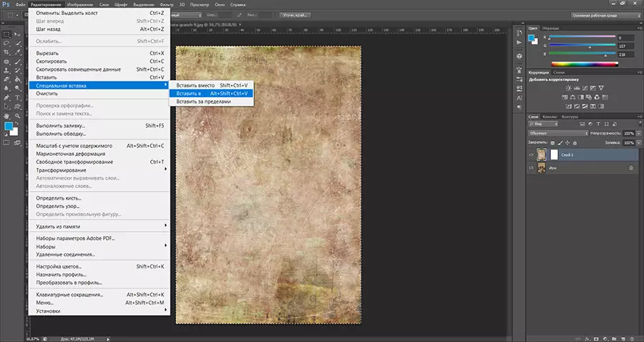644x342 pixels.
Task: Pick the Type (T) tool
Action: pyautogui.click(x=18, y=97)
